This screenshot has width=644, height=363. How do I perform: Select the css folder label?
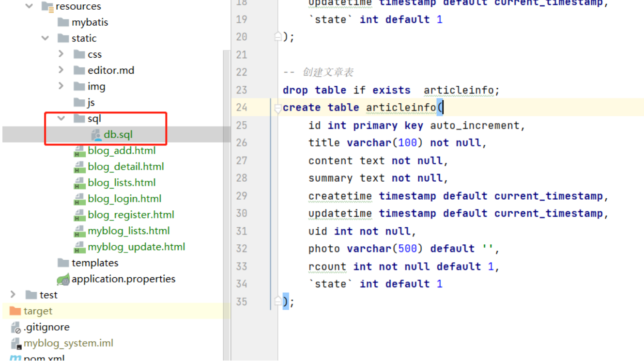[95, 54]
